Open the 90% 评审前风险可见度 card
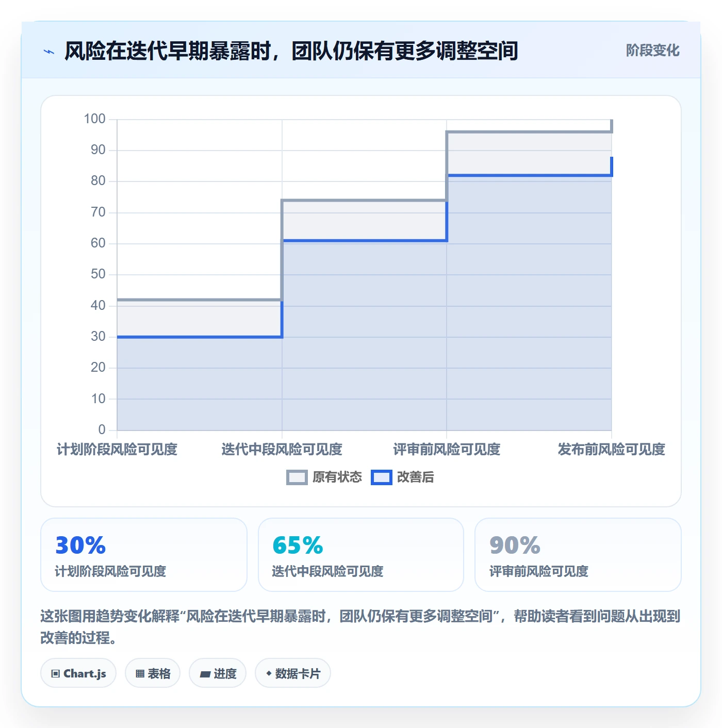This screenshot has height=728, width=722. pos(578,555)
